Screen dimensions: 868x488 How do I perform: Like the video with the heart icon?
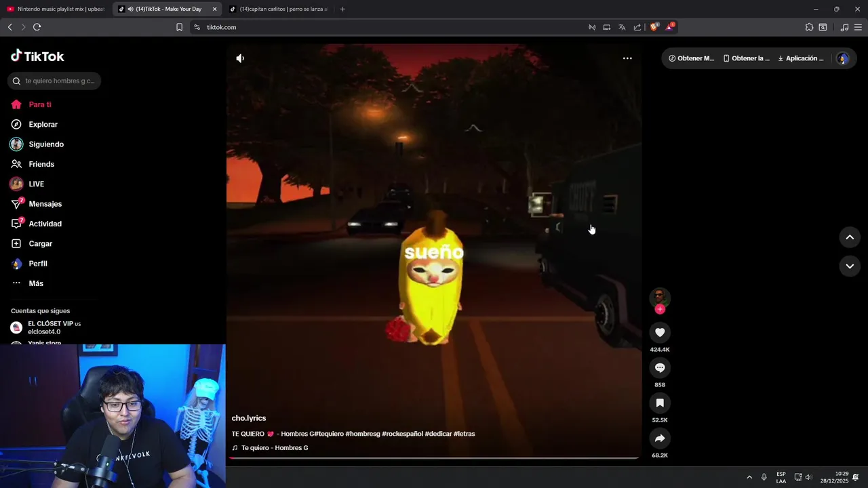point(660,332)
